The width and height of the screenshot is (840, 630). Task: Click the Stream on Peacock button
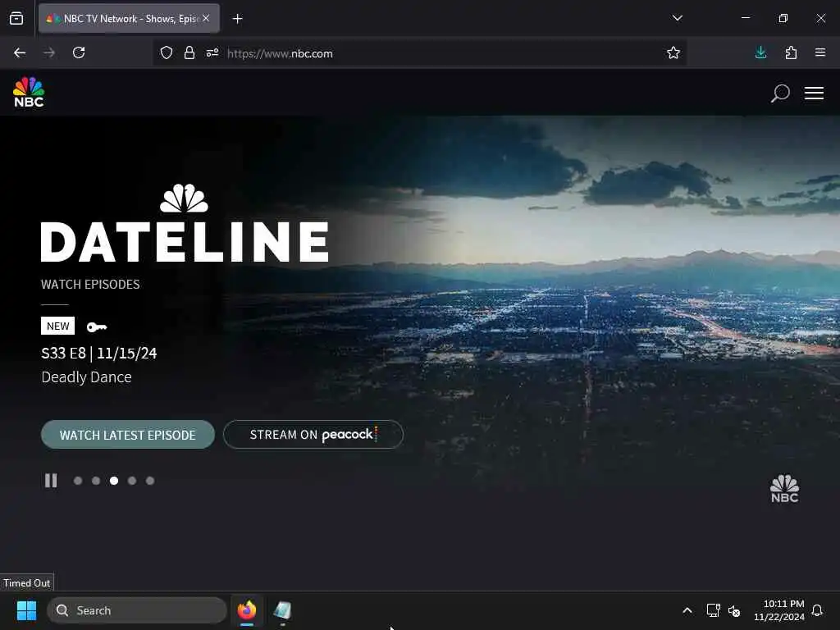(x=313, y=435)
